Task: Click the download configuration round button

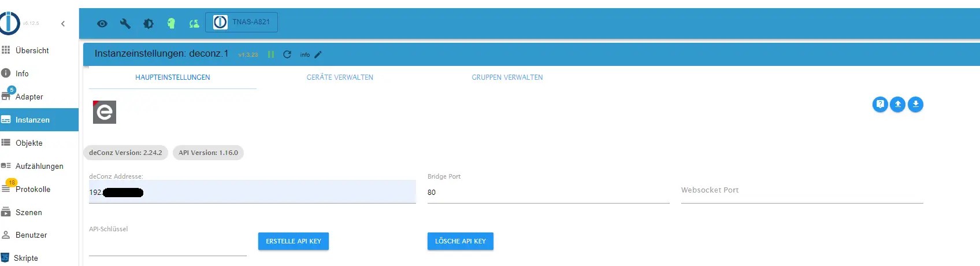Action: (916, 104)
